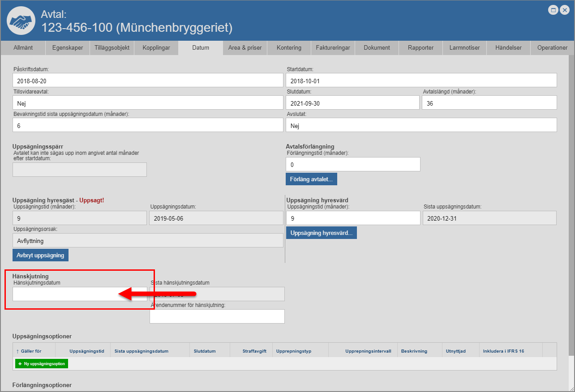The height and width of the screenshot is (392, 575).
Task: Go to the Faktureringar tab
Action: tap(333, 48)
